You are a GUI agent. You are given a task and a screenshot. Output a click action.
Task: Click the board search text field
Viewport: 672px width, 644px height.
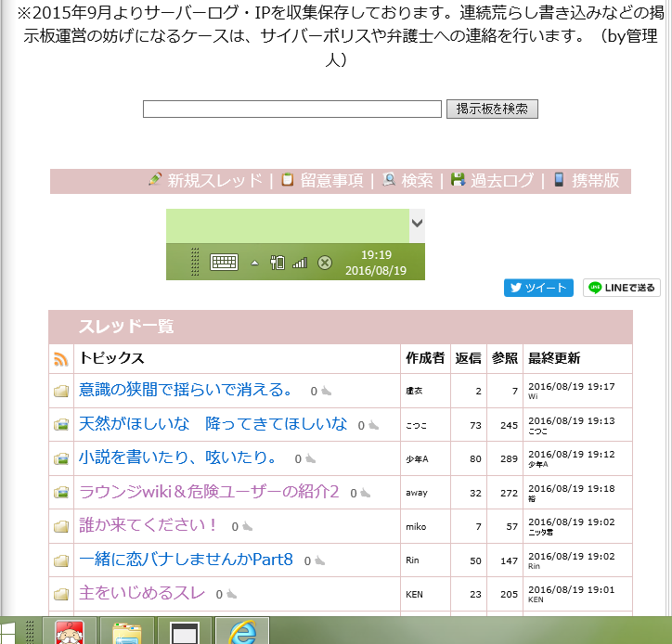291,109
